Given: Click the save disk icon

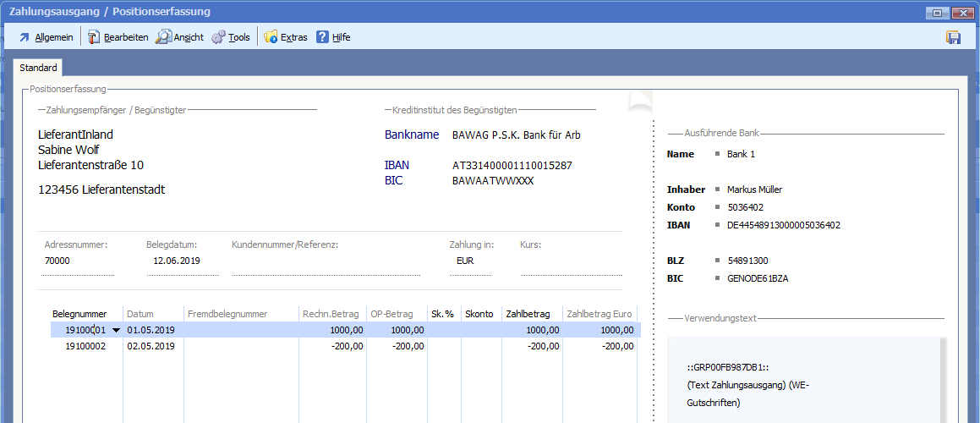Looking at the screenshot, I should (954, 37).
